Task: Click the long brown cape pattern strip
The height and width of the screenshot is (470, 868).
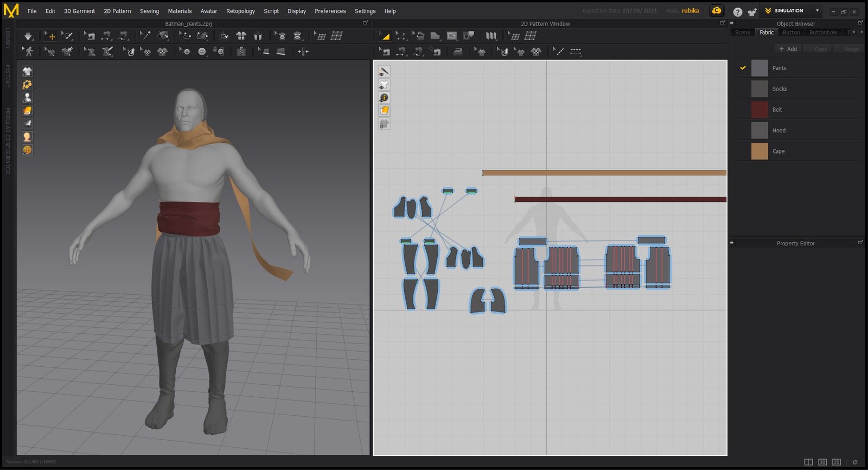Action: 604,173
